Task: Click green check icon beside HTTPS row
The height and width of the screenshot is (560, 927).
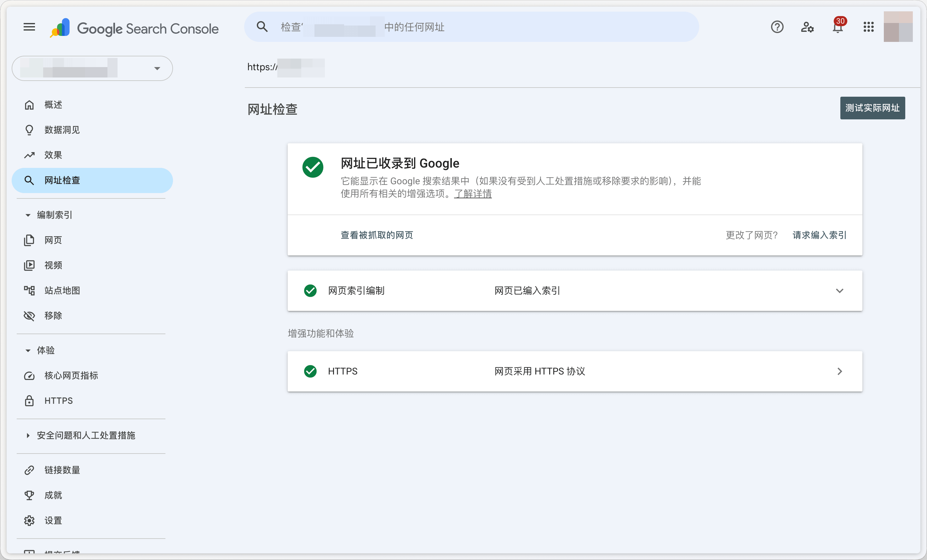Action: coord(310,371)
